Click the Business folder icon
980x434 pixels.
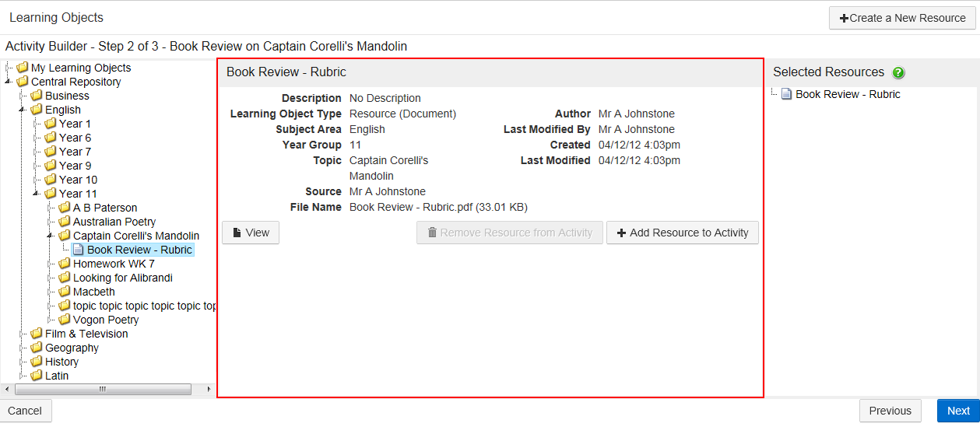pyautogui.click(x=37, y=96)
